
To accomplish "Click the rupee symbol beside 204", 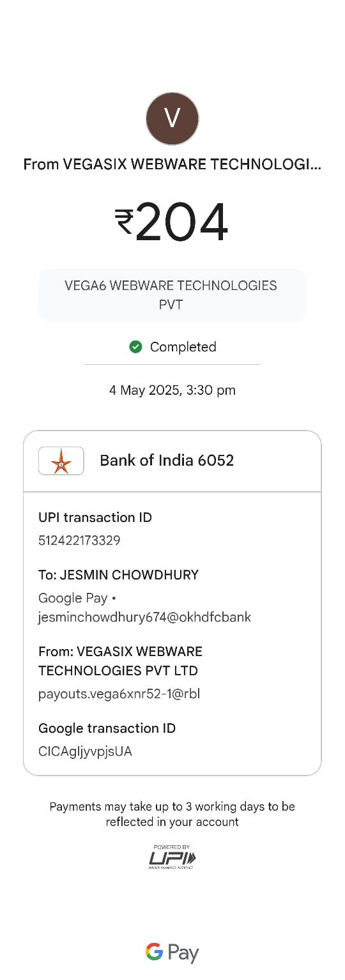I will tap(124, 222).
